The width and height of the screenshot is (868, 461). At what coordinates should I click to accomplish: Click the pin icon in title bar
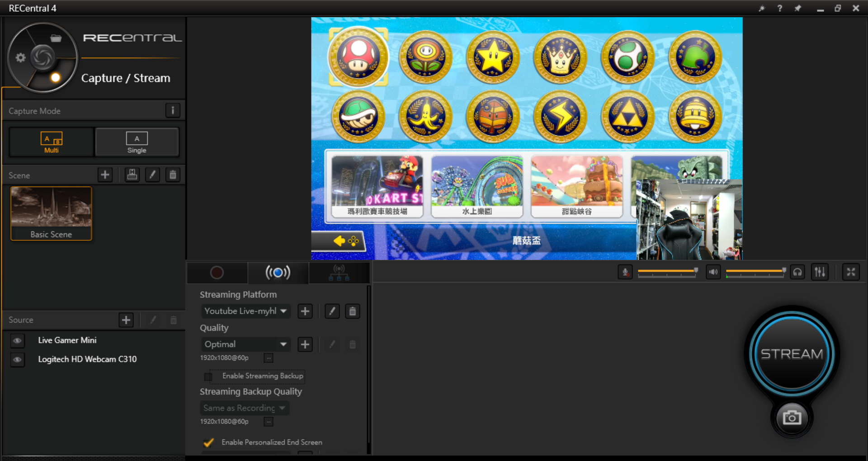(x=798, y=8)
